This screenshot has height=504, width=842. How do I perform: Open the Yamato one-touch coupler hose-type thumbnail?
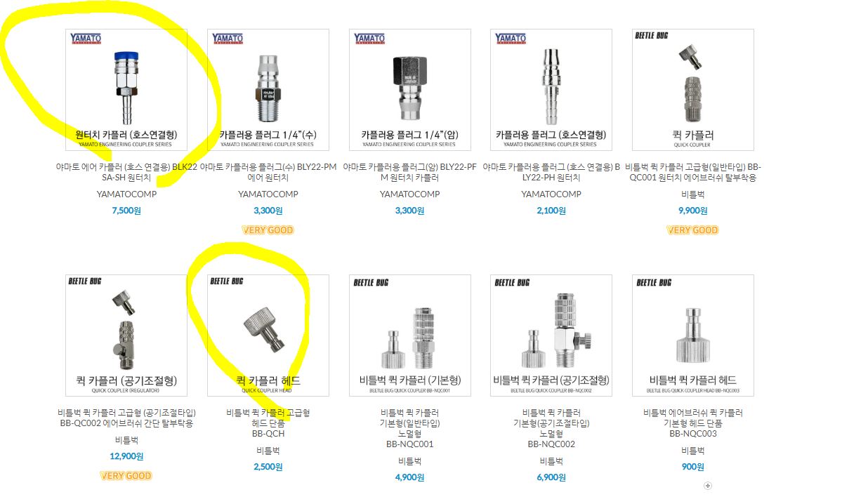126,90
